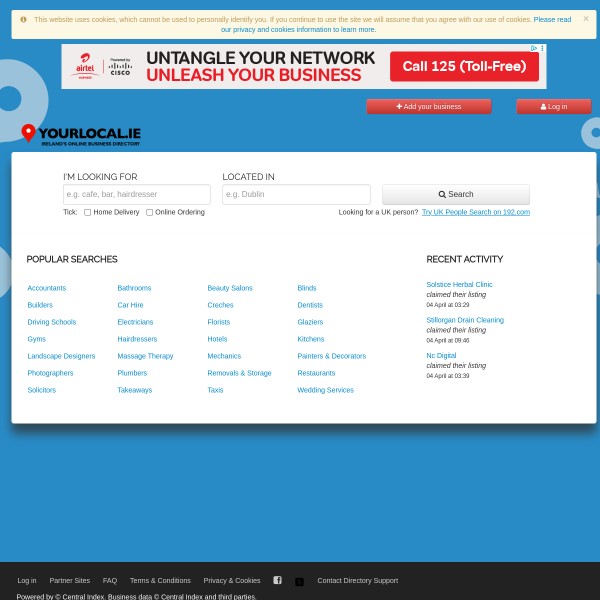The width and height of the screenshot is (600, 600).
Task: Open the X (Twitter) icon in footer
Action: (x=300, y=582)
